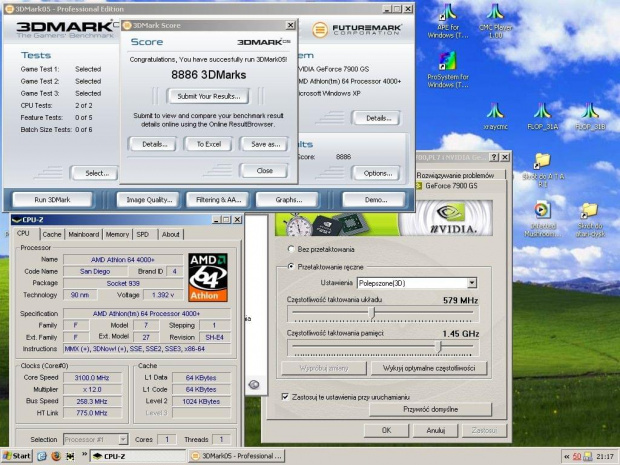Click Anuluj in the NVIDIA dialog
The height and width of the screenshot is (465, 620).
click(x=435, y=430)
